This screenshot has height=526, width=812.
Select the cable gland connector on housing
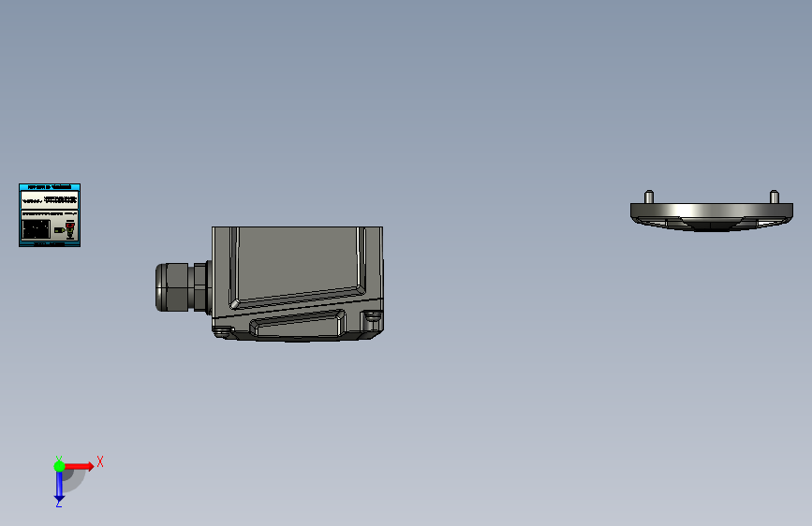click(x=183, y=287)
